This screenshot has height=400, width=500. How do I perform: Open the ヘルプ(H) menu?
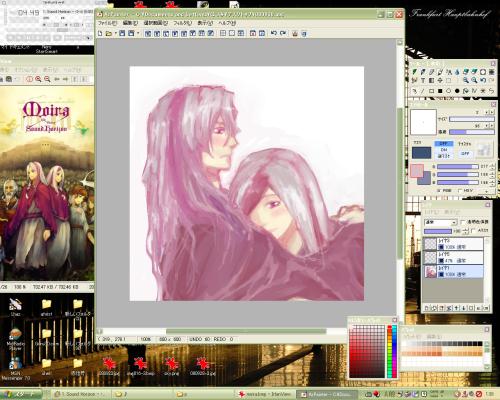[227, 23]
